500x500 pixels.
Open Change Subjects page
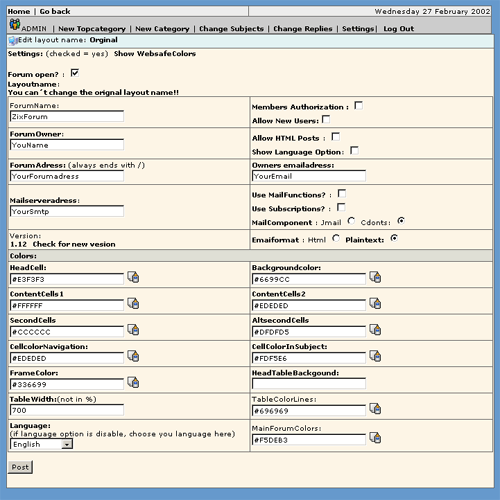(x=231, y=29)
